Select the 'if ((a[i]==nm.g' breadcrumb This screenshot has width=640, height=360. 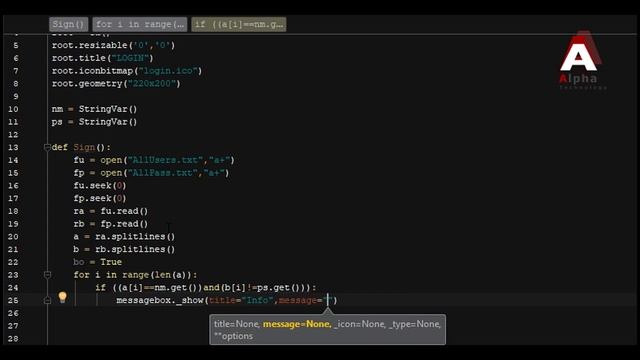pos(239,24)
